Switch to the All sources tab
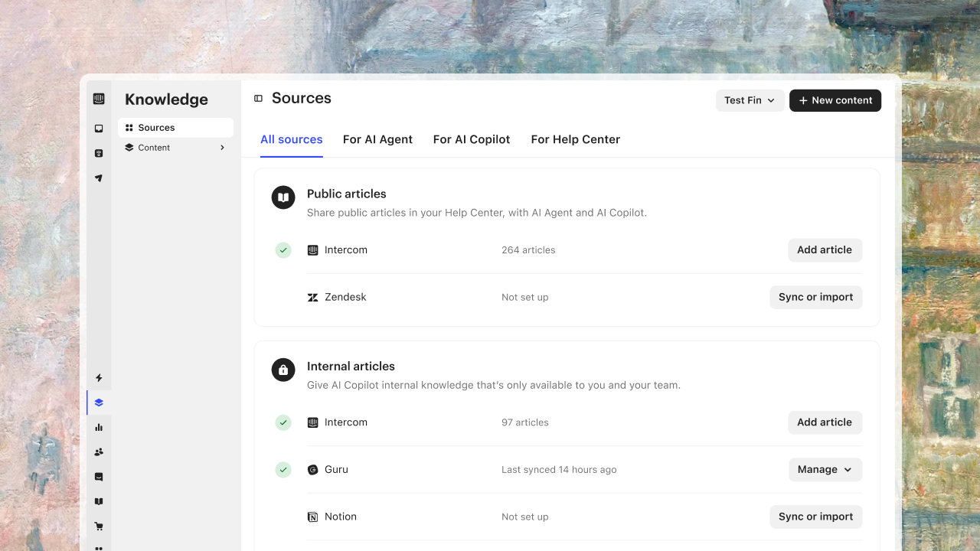Viewport: 980px width, 551px height. click(292, 139)
